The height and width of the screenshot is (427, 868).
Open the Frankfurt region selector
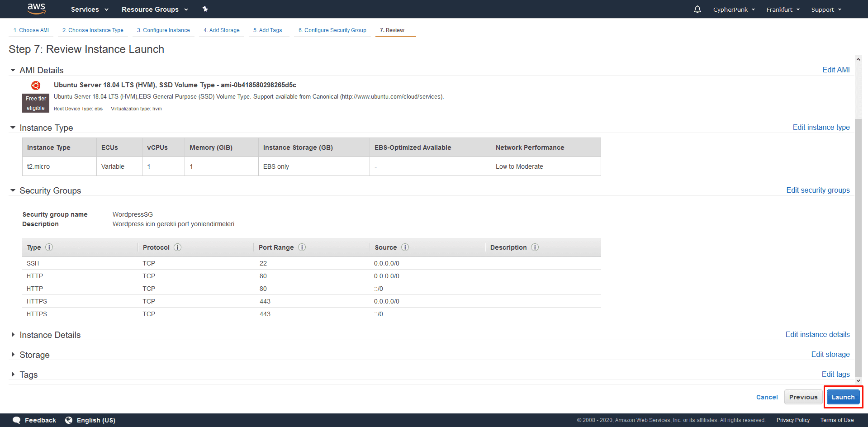pyautogui.click(x=783, y=9)
